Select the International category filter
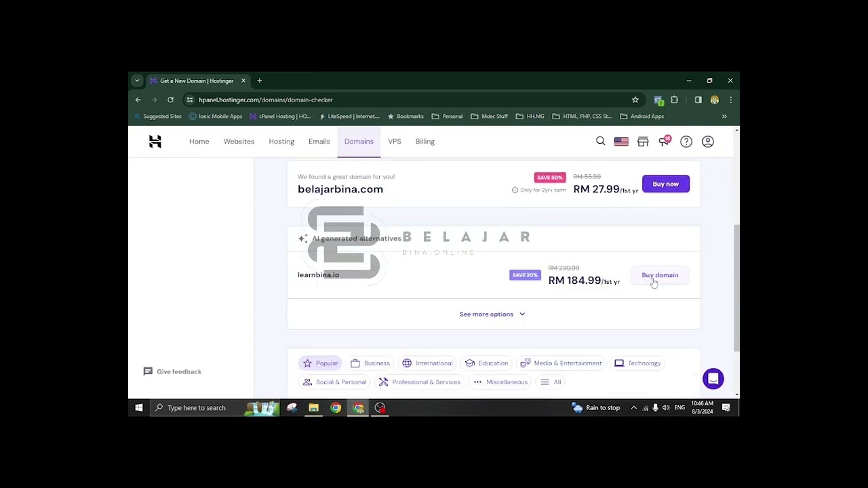 (x=427, y=363)
